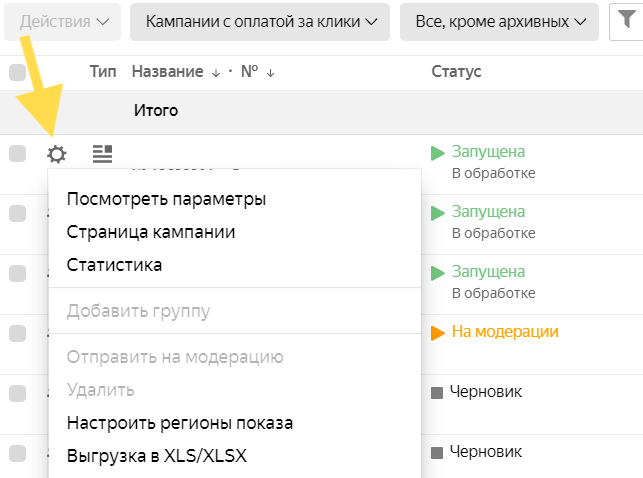Check the first campaign row checkbox
This screenshot has height=478, width=643.
point(17,153)
